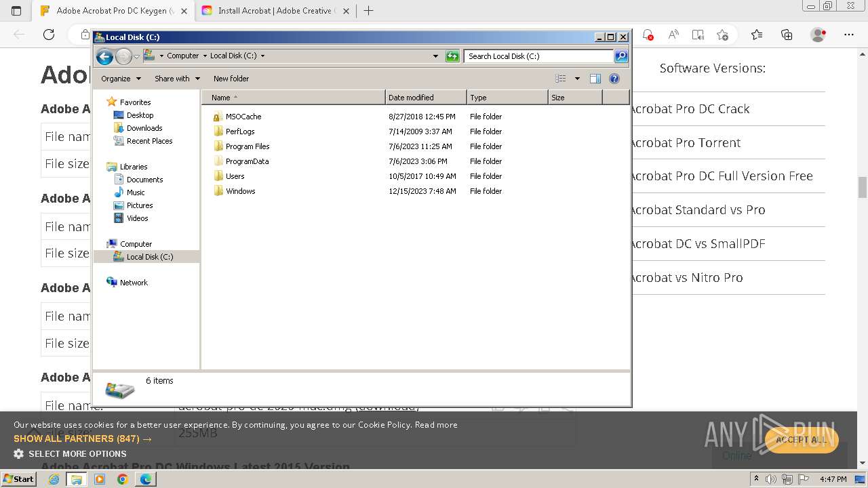Expand the Computer breadcrumb arrow
868x488 pixels.
(x=204, y=56)
